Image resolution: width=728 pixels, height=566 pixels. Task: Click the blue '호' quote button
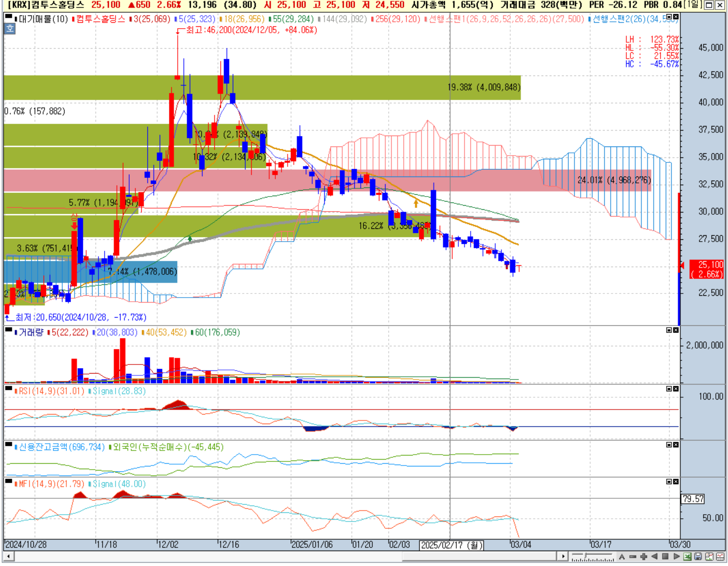(x=10, y=29)
